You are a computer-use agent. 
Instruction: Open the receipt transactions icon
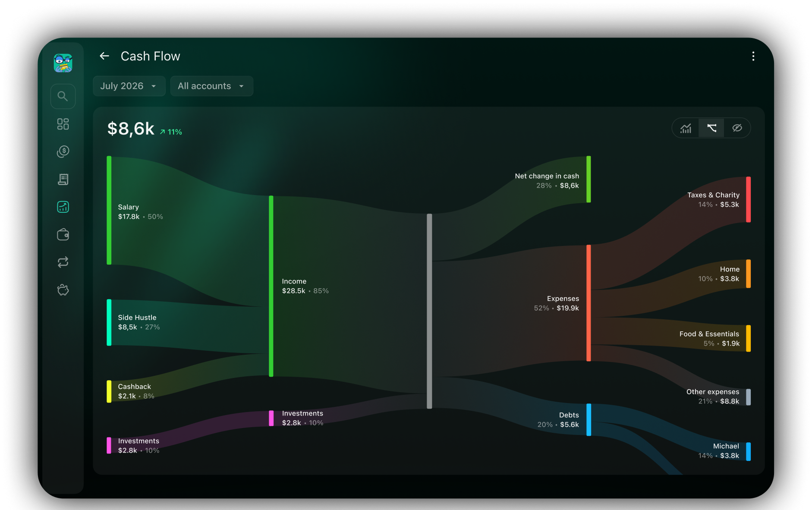[x=63, y=179]
